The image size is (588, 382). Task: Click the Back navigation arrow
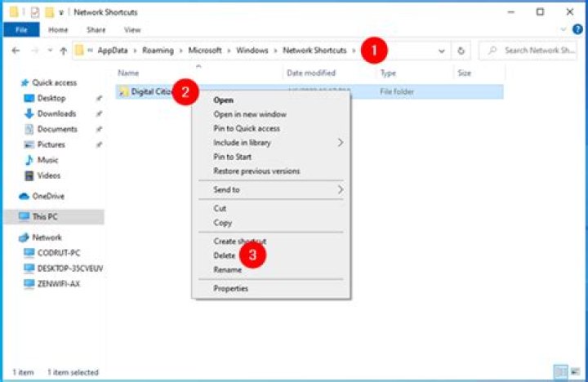[x=16, y=51]
